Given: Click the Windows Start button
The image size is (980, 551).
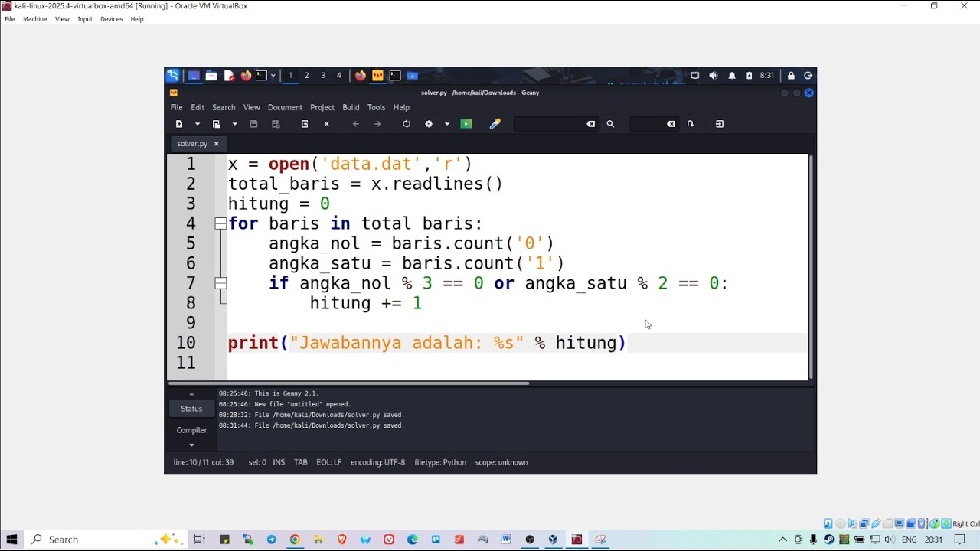Looking at the screenshot, I should (11, 540).
